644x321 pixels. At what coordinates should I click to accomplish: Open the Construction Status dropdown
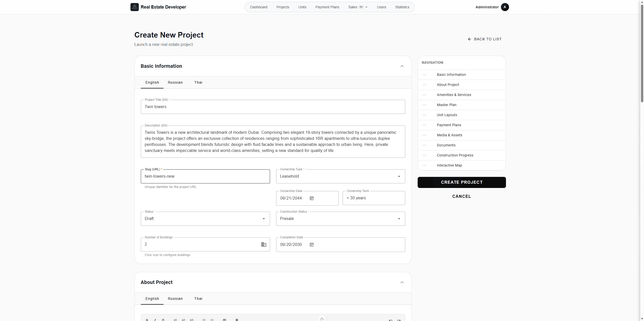[x=340, y=219]
